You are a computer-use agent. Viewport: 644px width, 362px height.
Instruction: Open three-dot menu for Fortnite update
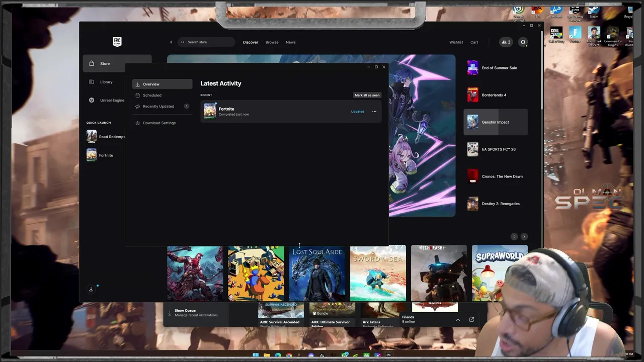tap(374, 112)
